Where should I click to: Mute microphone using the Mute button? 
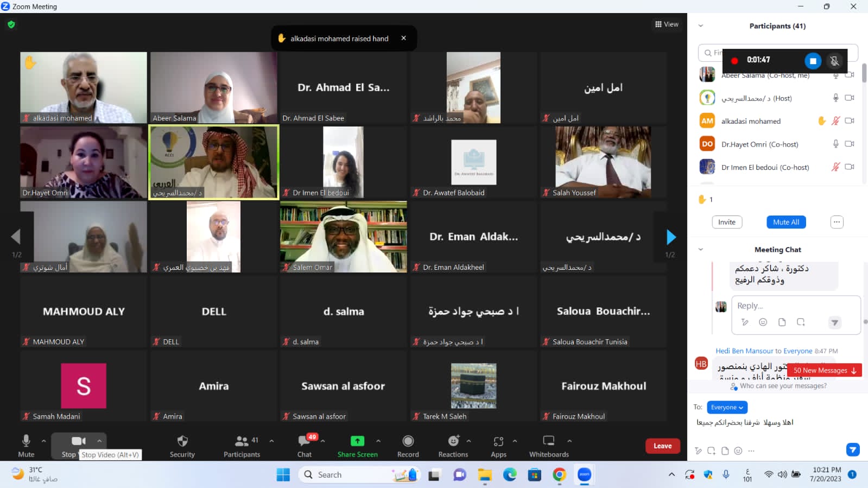[26, 441]
